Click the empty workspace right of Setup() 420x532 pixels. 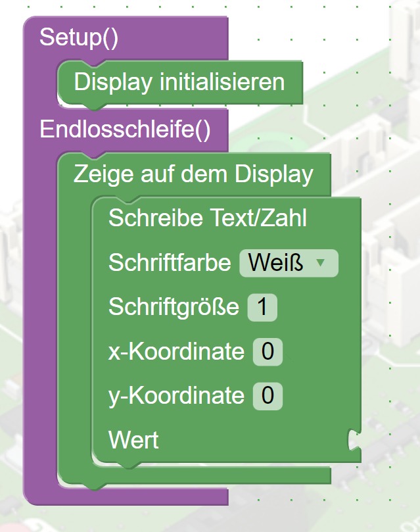[315, 37]
